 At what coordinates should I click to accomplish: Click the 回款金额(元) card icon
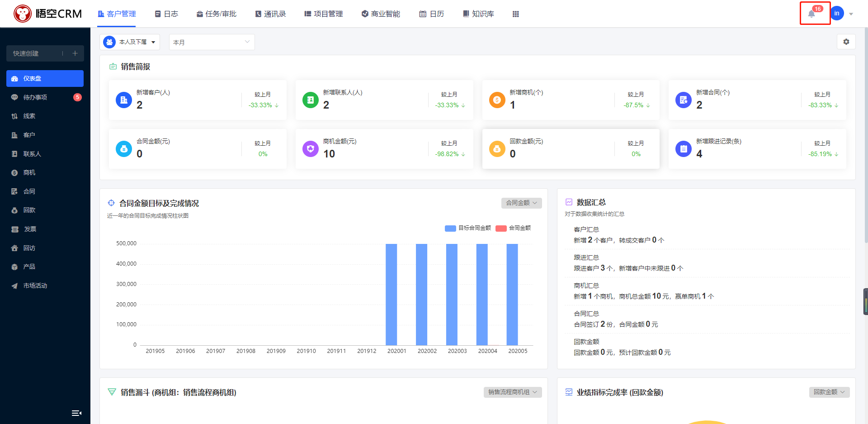497,149
